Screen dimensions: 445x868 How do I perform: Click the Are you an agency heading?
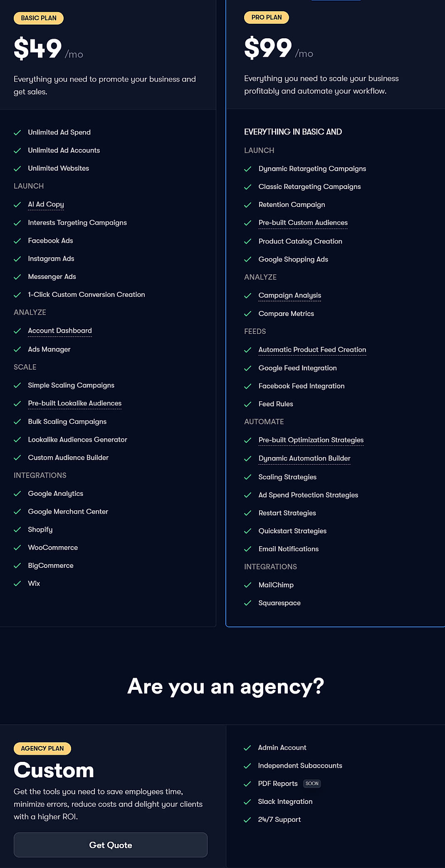point(226,686)
